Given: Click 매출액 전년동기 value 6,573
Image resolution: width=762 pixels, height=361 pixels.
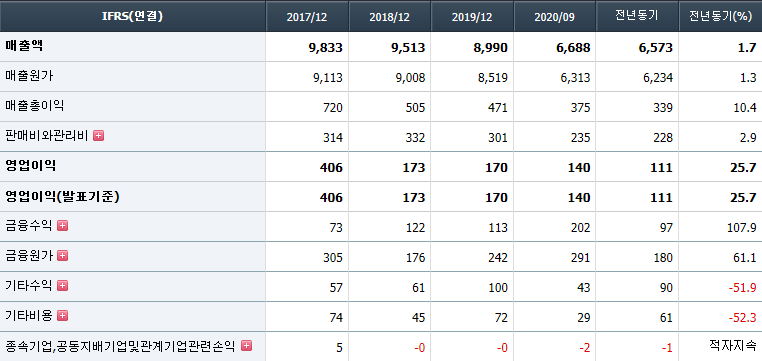Looking at the screenshot, I should [x=656, y=48].
